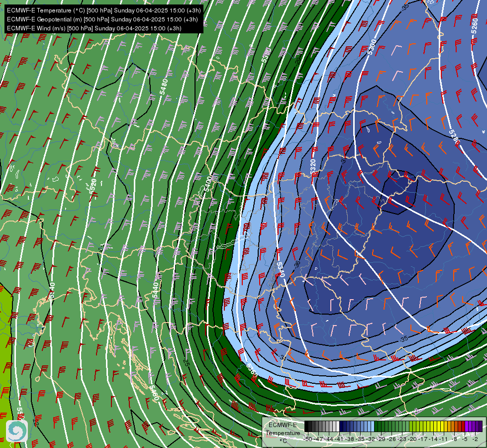Click the 5480 geopotential contour label
This screenshot has width=487, height=448.
point(164,87)
